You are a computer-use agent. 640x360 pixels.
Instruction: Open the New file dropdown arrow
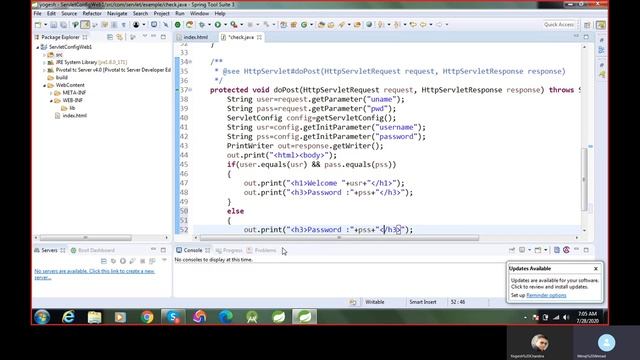tap(45, 25)
